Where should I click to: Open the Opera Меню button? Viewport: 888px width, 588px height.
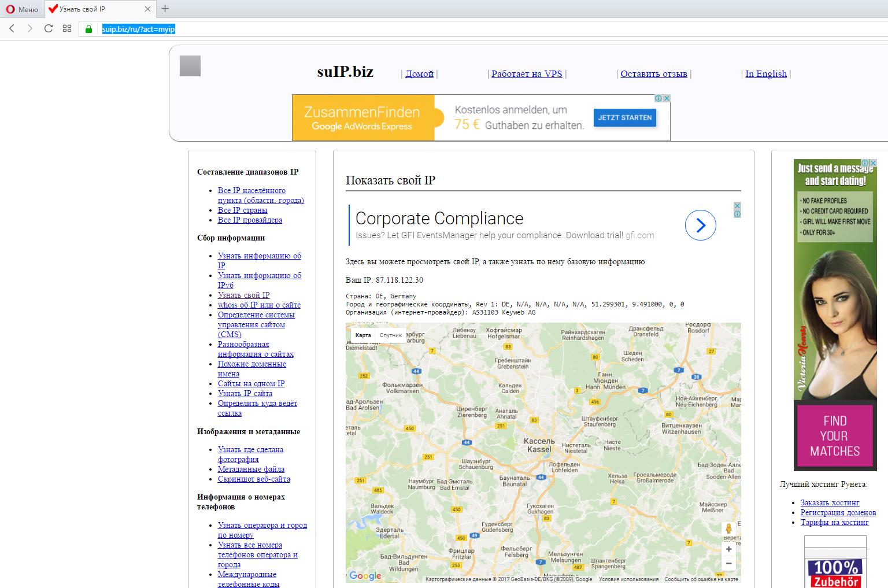coord(22,9)
